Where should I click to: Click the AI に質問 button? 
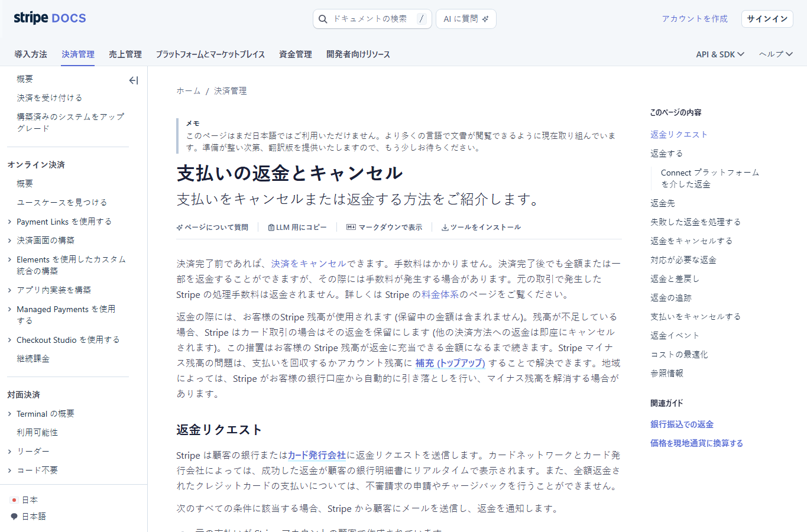(x=466, y=19)
